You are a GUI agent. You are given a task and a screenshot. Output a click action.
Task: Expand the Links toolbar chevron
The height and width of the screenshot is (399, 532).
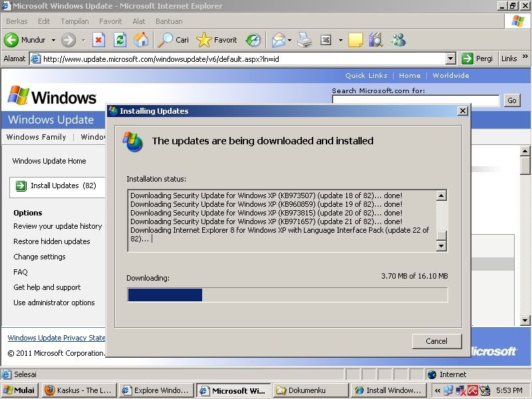coord(525,57)
